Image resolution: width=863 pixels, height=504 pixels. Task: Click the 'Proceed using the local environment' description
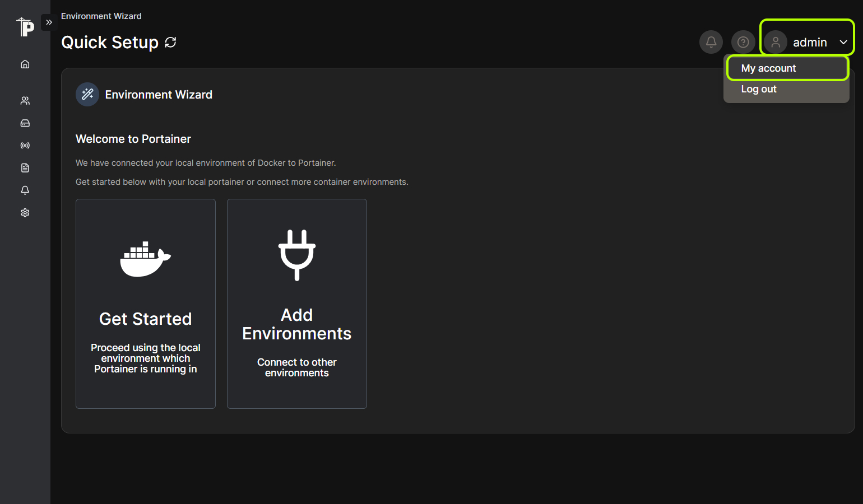coord(146,358)
